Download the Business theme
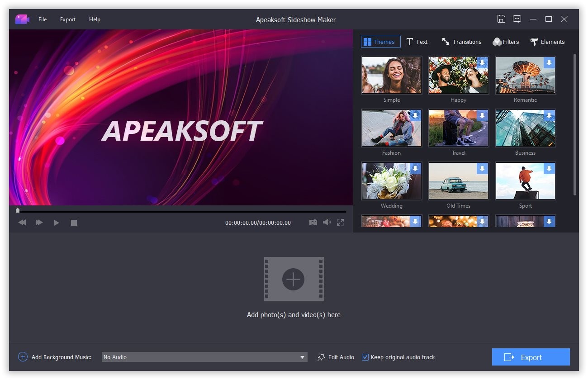Viewport: 588px width, 380px height. tap(550, 115)
